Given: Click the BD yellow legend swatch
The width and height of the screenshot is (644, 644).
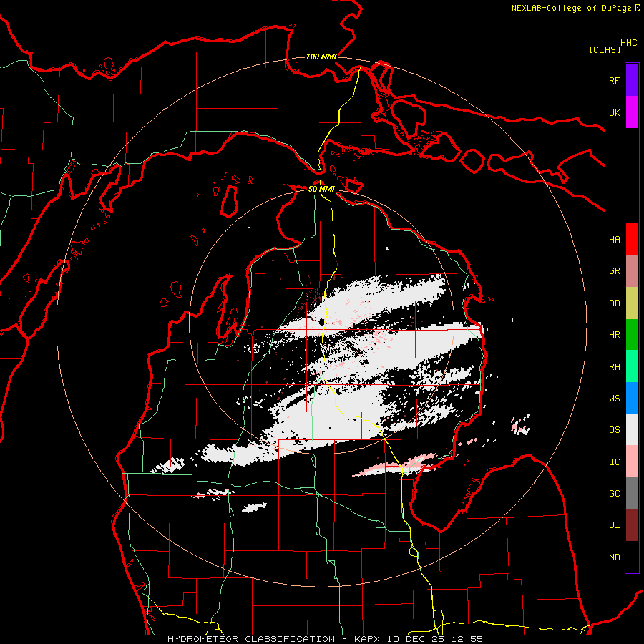Looking at the screenshot, I should click(632, 303).
